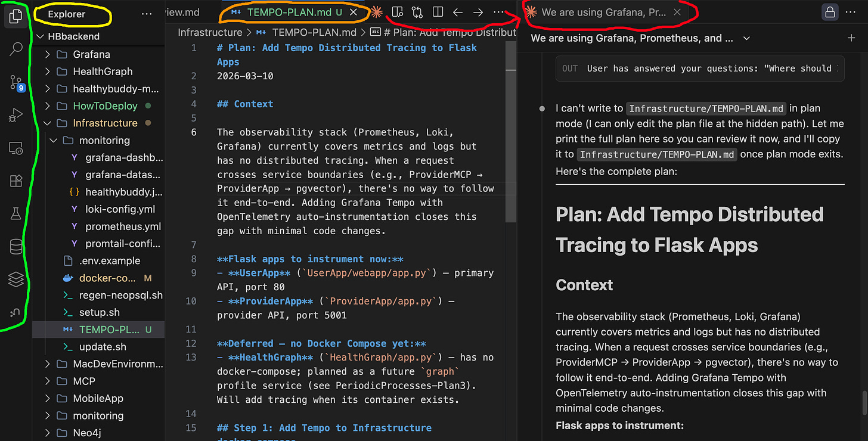This screenshot has height=441, width=868.
Task: Collapse the HBbackend root folder
Action: (41, 37)
